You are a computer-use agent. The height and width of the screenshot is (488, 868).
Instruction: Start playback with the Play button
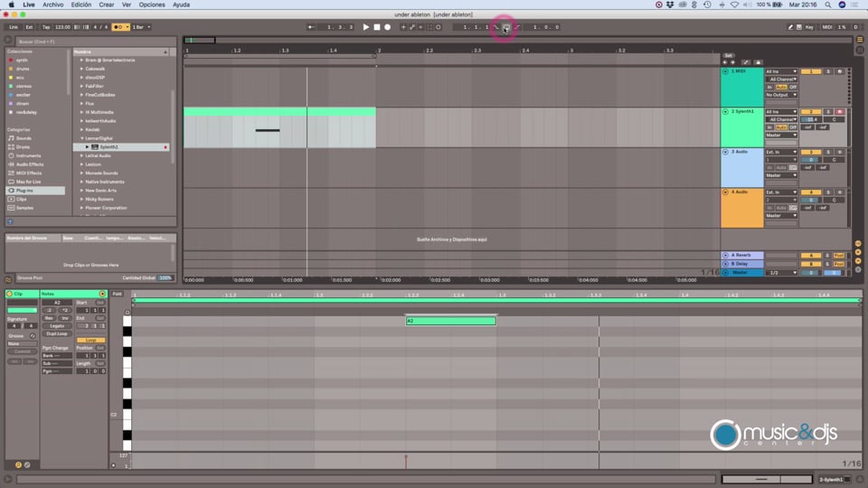click(366, 26)
